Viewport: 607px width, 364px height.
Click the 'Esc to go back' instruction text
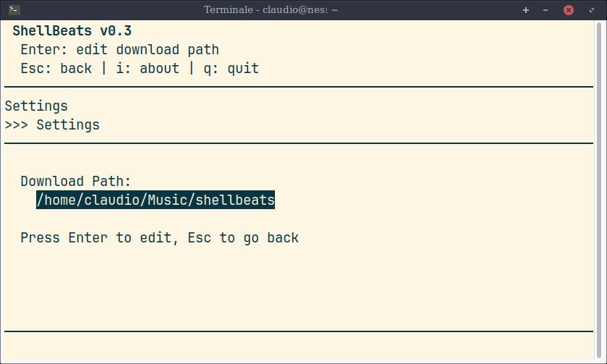pyautogui.click(x=243, y=238)
